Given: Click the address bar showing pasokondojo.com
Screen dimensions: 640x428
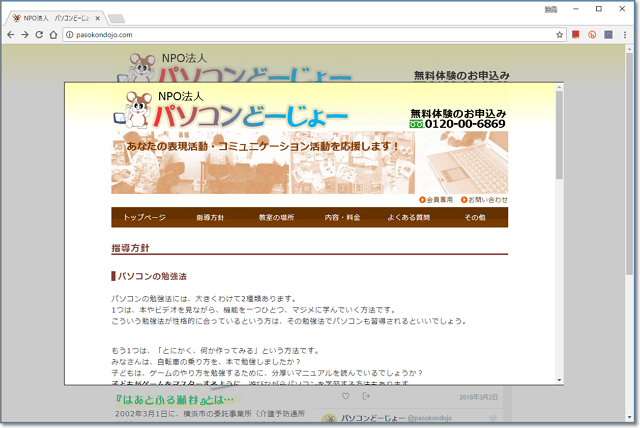Looking at the screenshot, I should point(300,34).
